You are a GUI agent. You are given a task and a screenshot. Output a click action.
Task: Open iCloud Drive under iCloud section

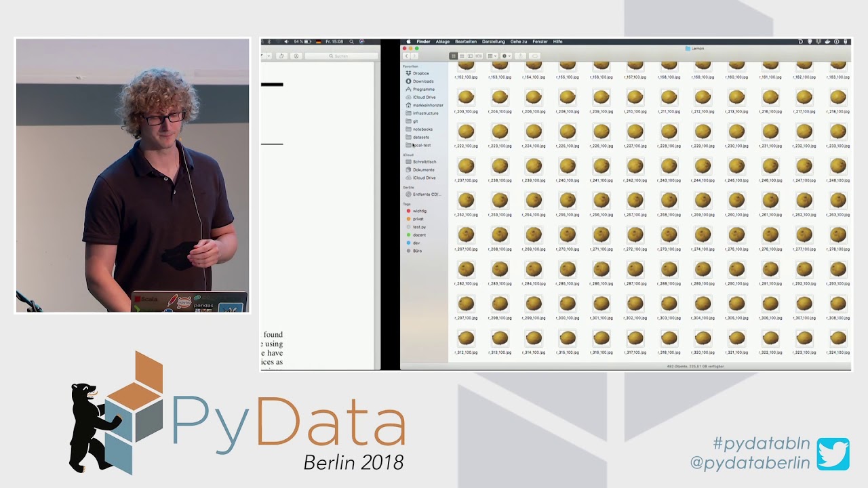pos(424,178)
